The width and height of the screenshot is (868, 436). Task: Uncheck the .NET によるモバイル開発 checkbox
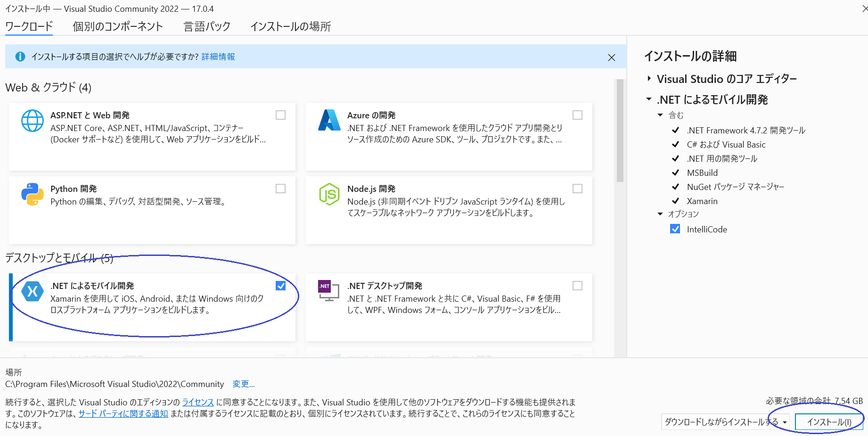280,286
